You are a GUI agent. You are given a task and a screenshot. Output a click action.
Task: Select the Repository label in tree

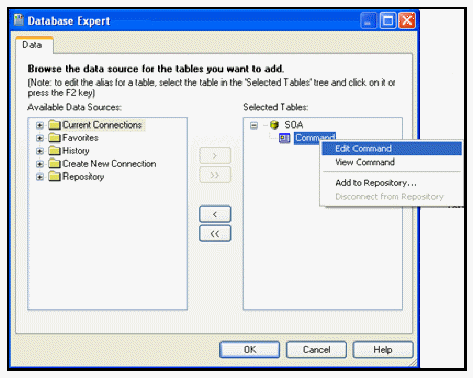(83, 176)
